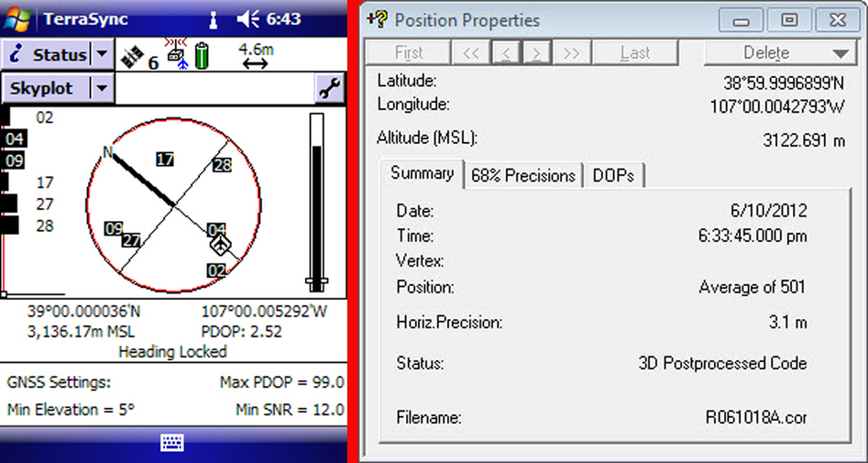Tap the Min Elevation = 5° setting
This screenshot has width=868, height=463.
71,410
